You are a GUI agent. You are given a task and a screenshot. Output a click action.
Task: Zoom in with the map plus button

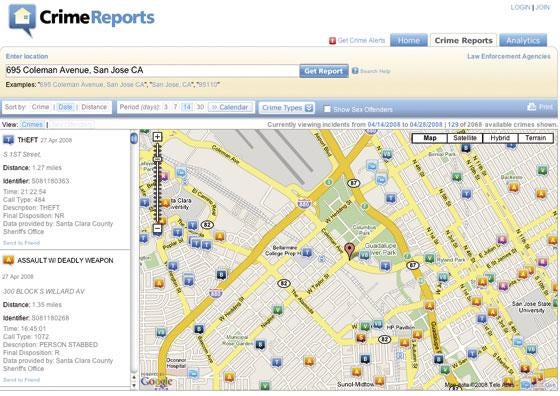click(x=157, y=137)
